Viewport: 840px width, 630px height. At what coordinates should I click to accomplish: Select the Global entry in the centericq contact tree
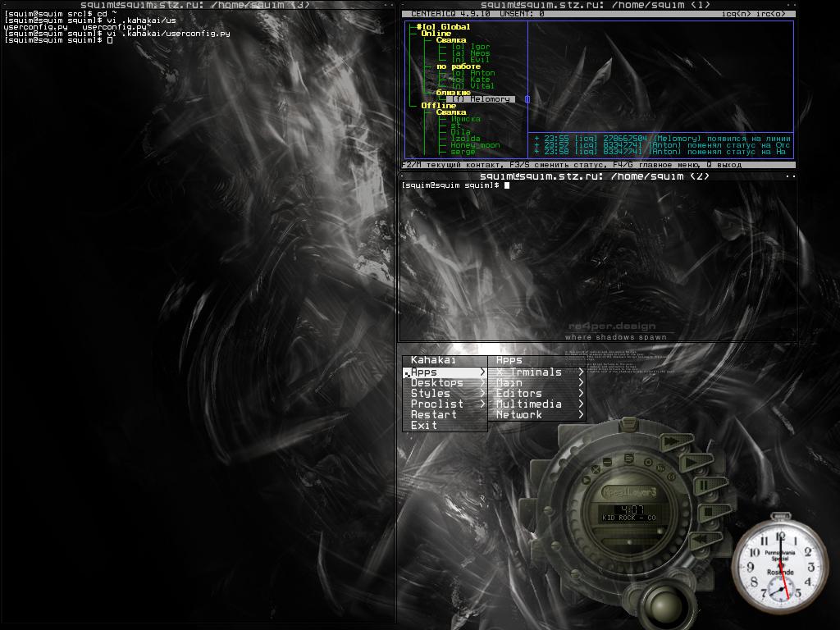[x=444, y=27]
